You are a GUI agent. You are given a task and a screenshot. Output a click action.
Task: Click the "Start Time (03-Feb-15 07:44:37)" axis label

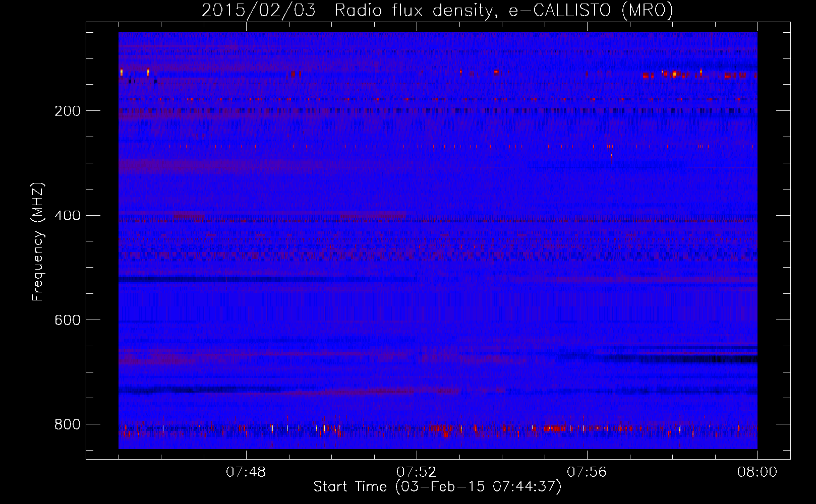tap(437, 487)
